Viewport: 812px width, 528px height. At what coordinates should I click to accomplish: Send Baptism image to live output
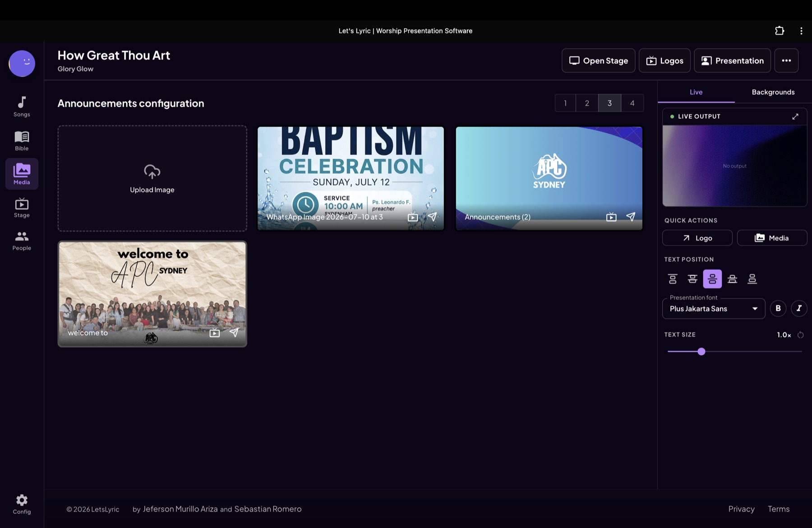pos(432,217)
